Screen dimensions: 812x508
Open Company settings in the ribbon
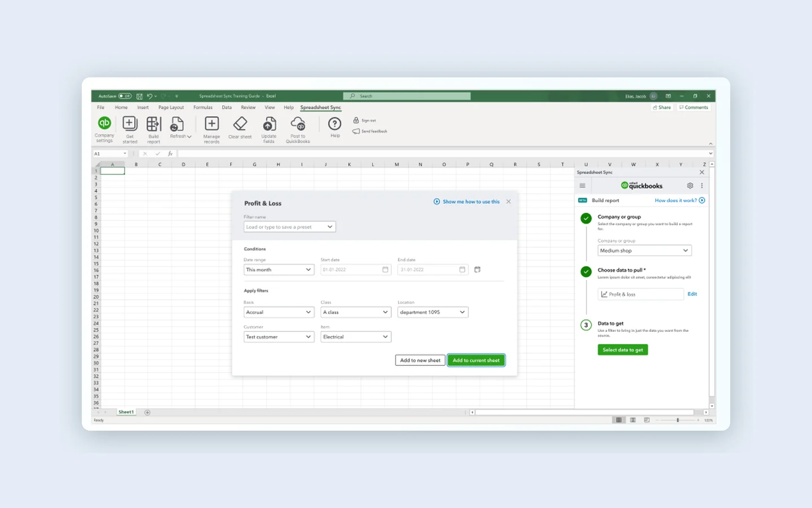coord(104,129)
